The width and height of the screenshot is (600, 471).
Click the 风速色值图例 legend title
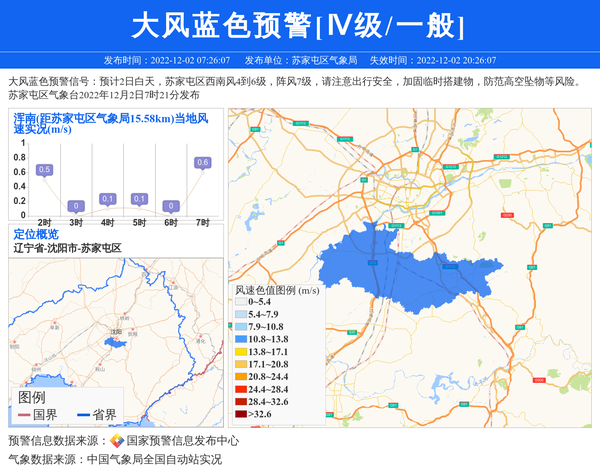[277, 290]
